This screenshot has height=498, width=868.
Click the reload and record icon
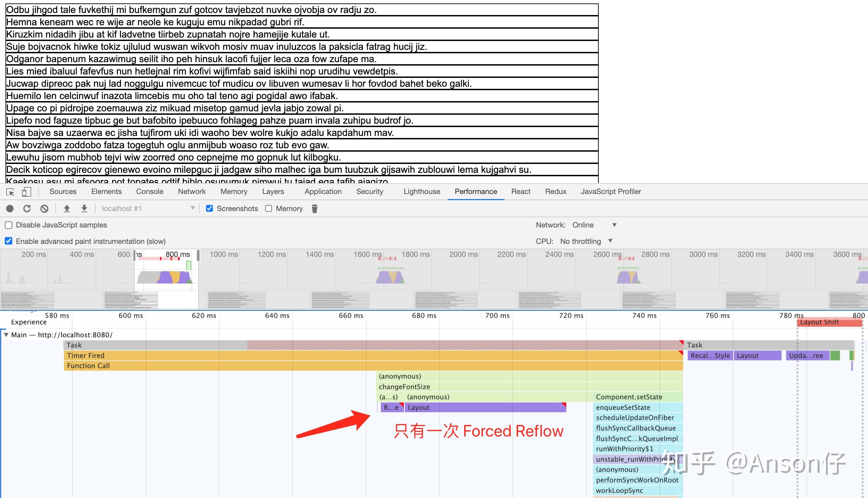click(27, 208)
